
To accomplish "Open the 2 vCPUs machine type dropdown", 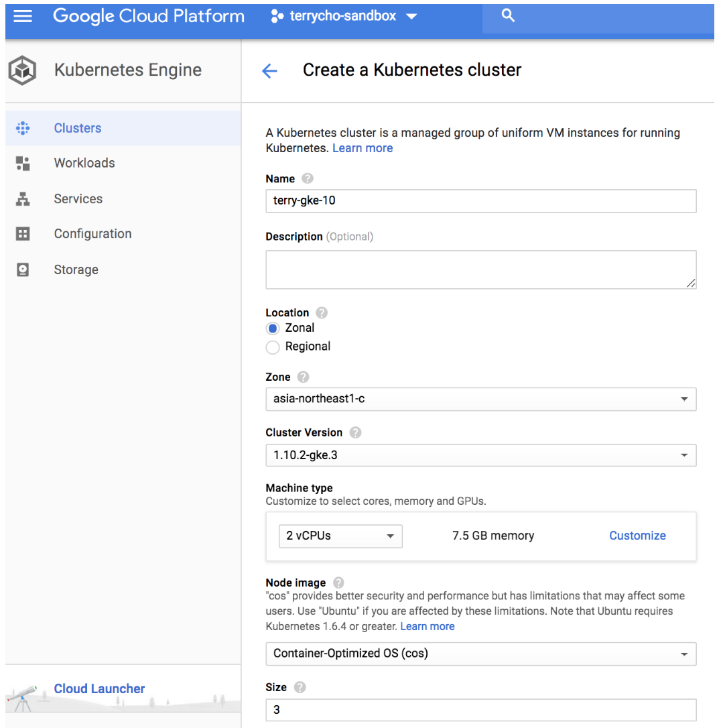I will click(340, 536).
